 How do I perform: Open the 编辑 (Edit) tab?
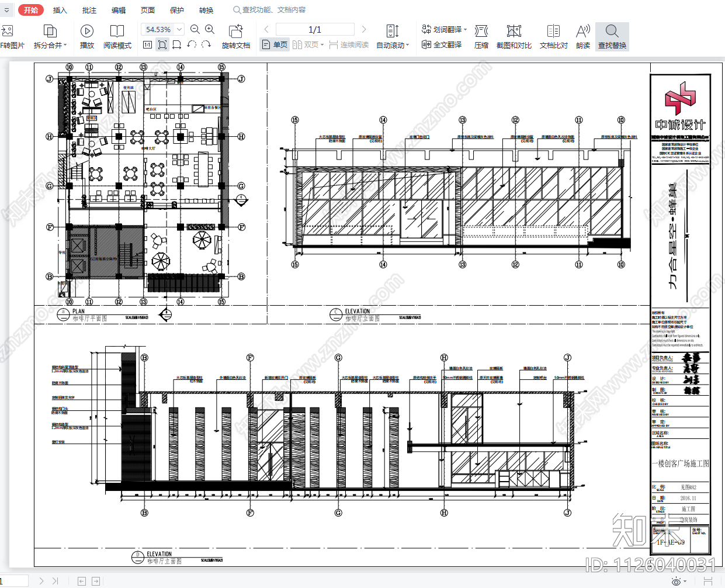click(119, 10)
